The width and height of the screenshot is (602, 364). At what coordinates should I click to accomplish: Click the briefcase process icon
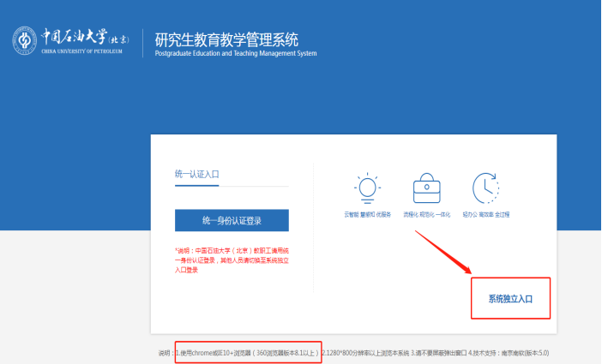[x=426, y=188]
